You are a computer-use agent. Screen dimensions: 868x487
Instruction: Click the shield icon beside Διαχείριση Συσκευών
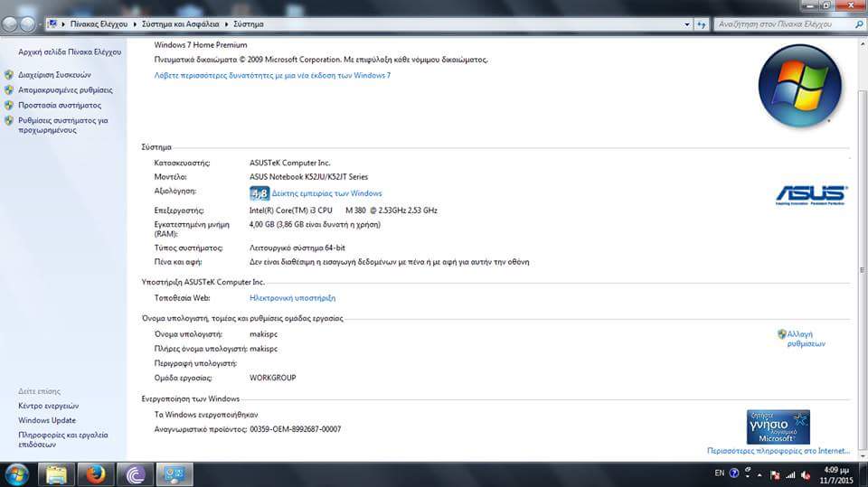coord(9,75)
